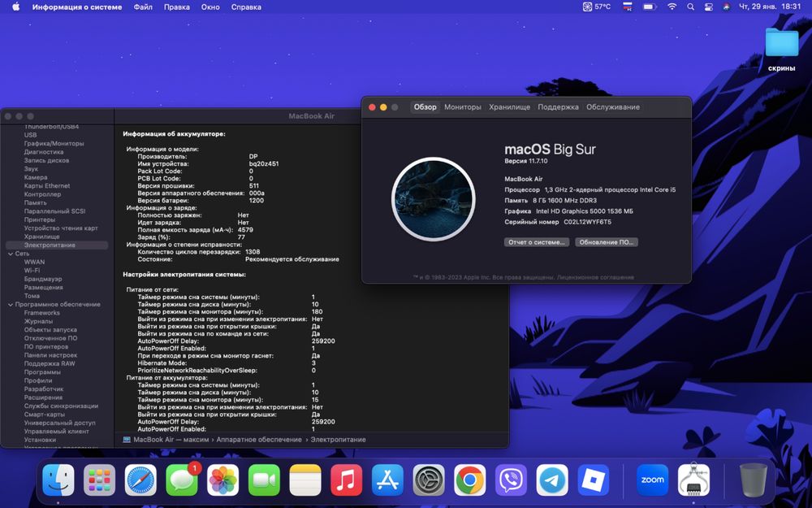Viewport: 812px width, 508px height.
Task: Select USB in the hardware sidebar
Action: [30, 135]
